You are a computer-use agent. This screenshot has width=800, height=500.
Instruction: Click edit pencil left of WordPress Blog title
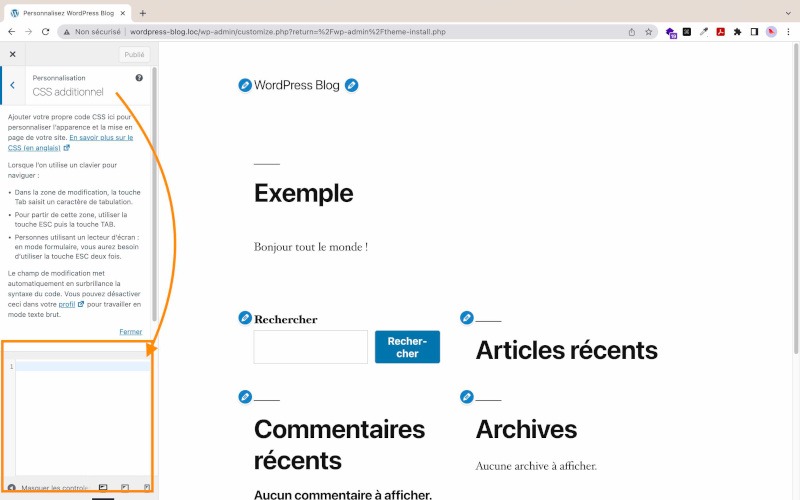[x=245, y=86]
